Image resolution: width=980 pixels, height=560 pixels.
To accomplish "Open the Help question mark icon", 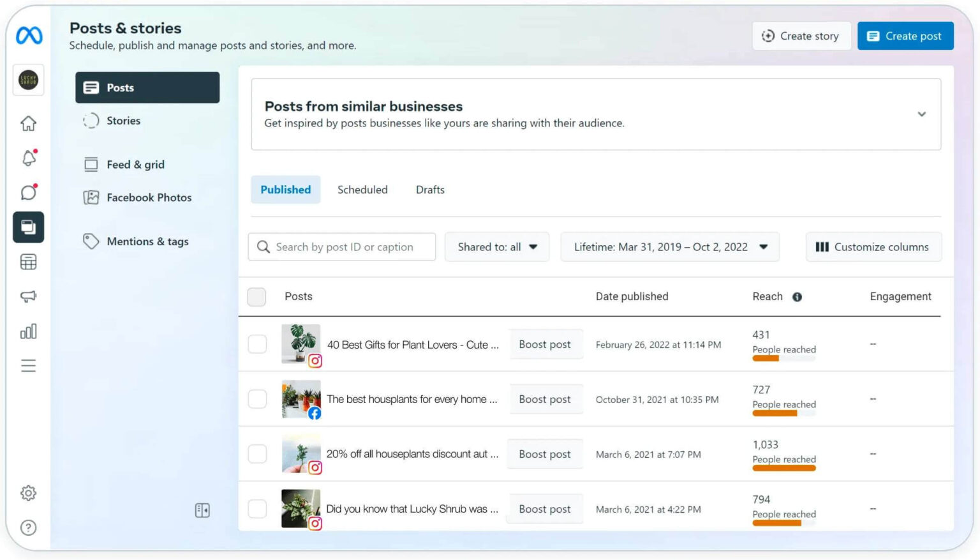I will pyautogui.click(x=28, y=528).
